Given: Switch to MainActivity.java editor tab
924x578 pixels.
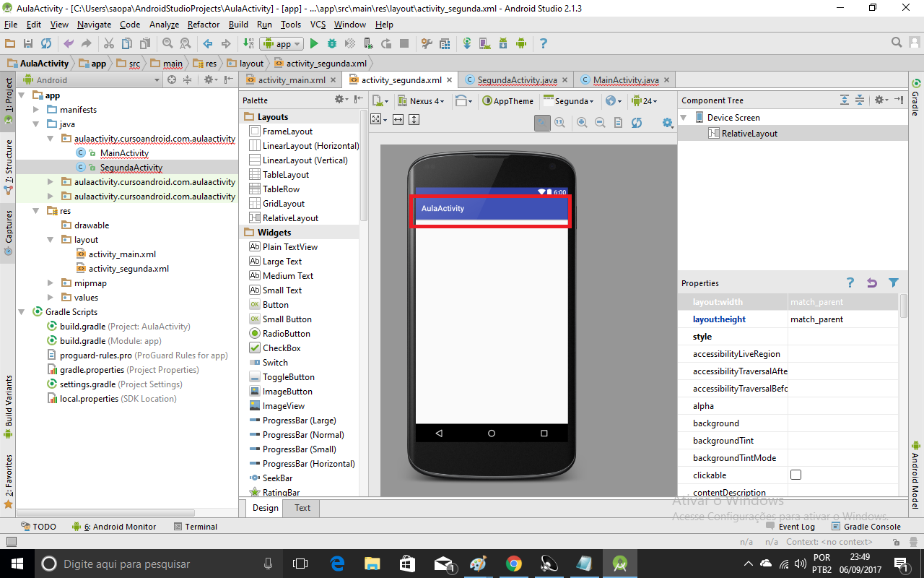Looking at the screenshot, I should pos(625,80).
